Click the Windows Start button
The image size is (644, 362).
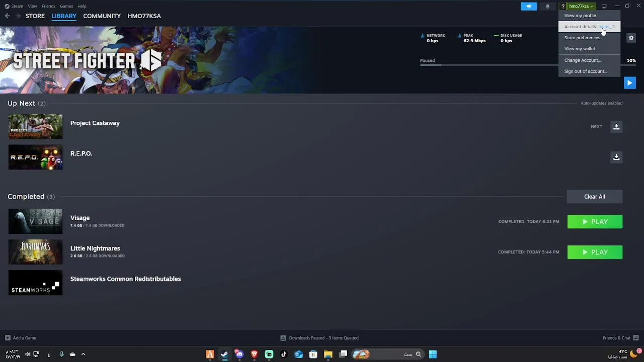point(433,354)
